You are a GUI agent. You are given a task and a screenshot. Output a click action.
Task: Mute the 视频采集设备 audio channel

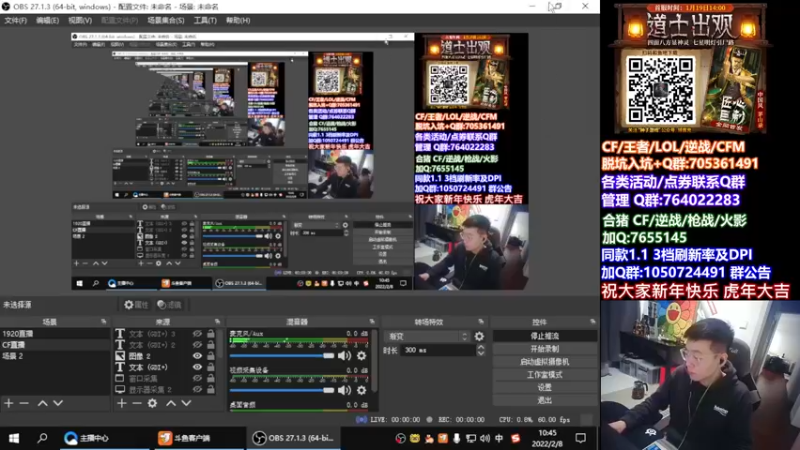coord(344,390)
